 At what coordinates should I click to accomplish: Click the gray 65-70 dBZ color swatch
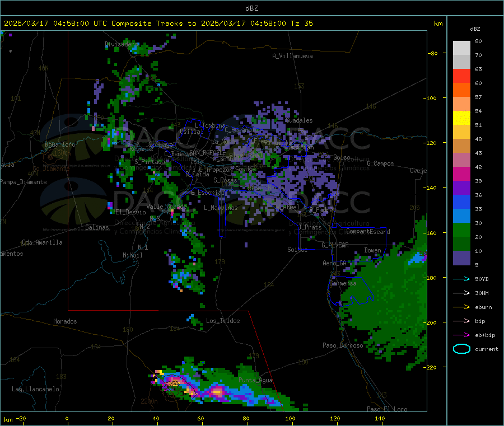point(461,62)
